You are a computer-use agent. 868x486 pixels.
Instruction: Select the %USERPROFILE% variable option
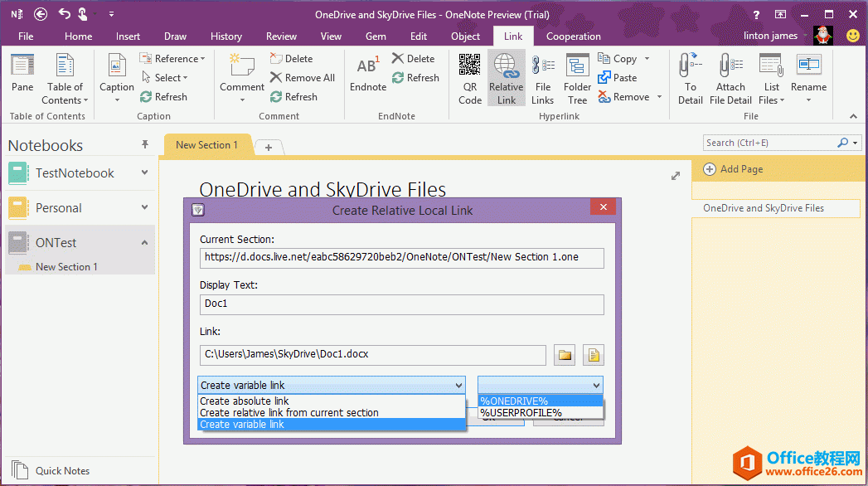pos(521,412)
